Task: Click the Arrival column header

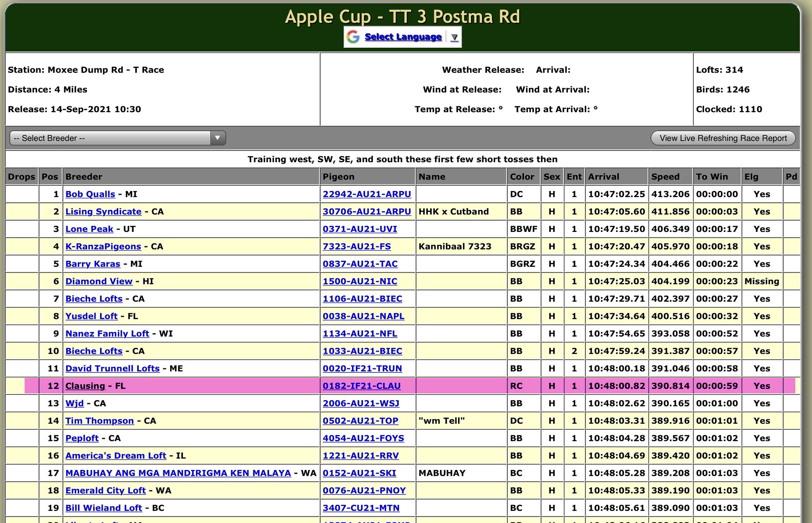Action: coord(603,177)
